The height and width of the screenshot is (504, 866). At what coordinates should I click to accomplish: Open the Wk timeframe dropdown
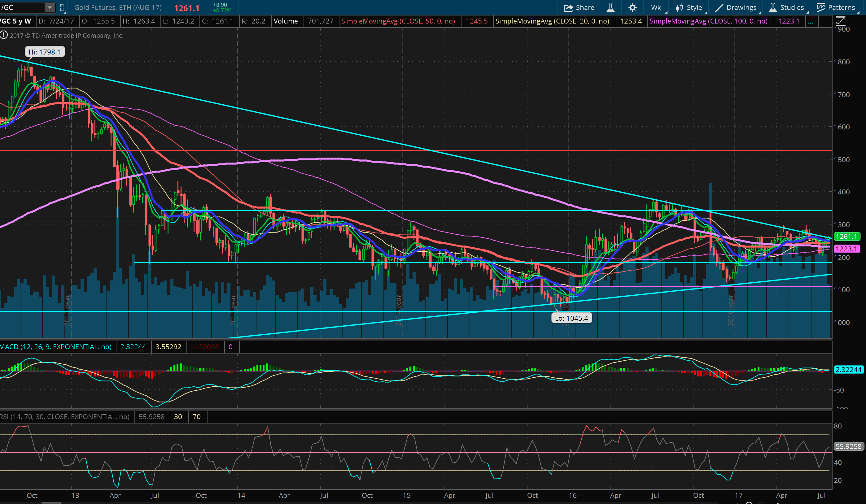pos(656,7)
